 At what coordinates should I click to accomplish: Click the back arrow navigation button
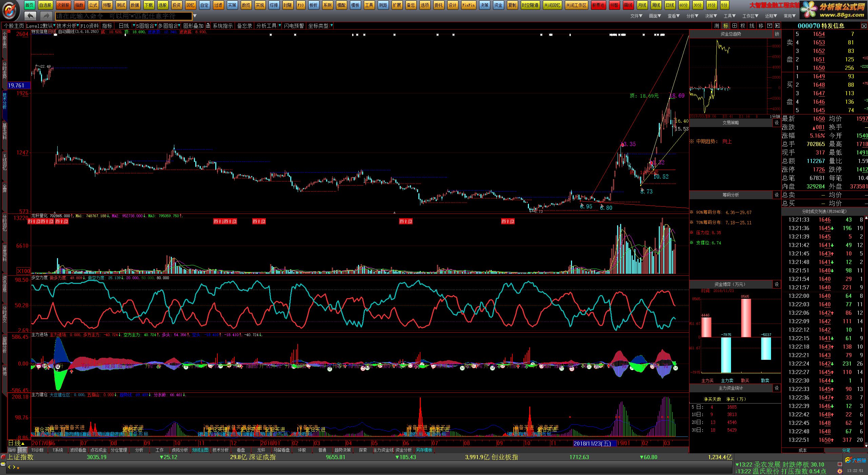click(31, 16)
